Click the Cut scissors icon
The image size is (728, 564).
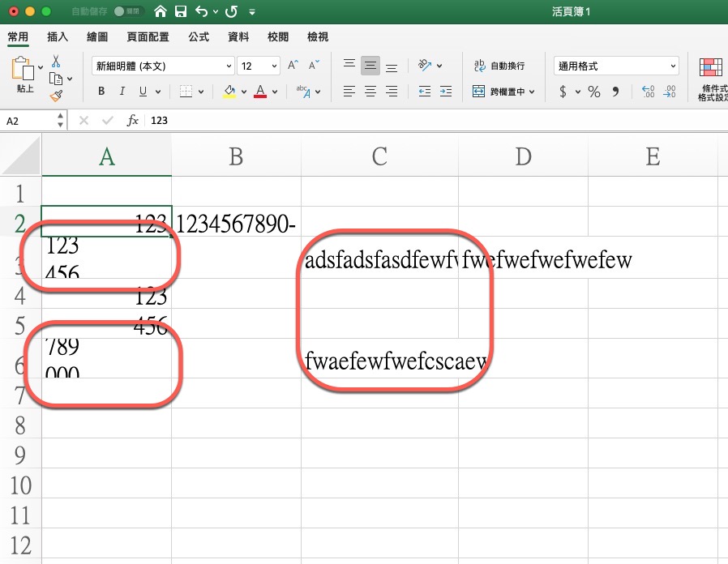[56, 61]
